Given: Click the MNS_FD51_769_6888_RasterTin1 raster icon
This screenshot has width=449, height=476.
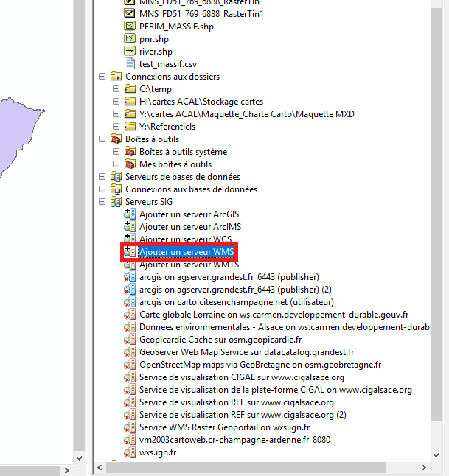Looking at the screenshot, I should tap(130, 14).
